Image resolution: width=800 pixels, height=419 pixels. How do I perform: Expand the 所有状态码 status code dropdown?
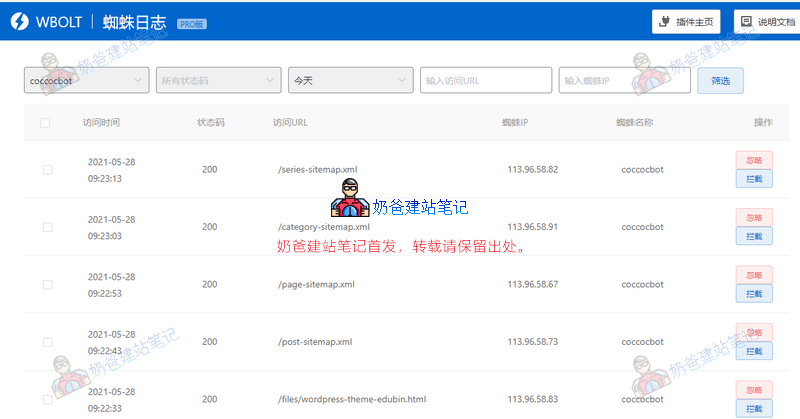click(x=218, y=80)
